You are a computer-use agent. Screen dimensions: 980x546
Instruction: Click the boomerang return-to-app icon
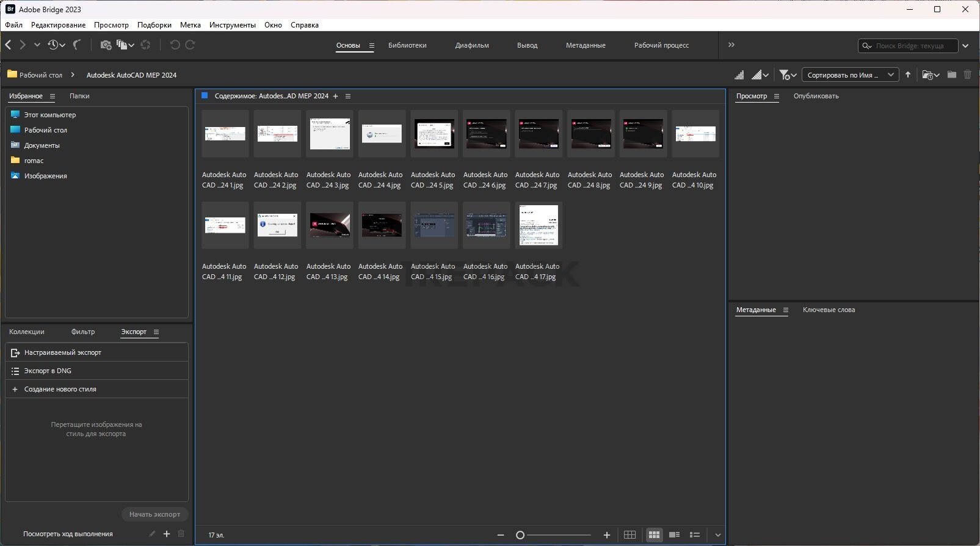tap(77, 45)
